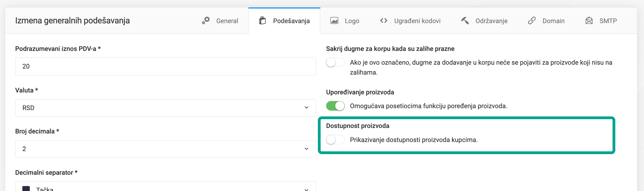Click the envelope icon beside SMTP
The image size is (644, 191).
[589, 21]
